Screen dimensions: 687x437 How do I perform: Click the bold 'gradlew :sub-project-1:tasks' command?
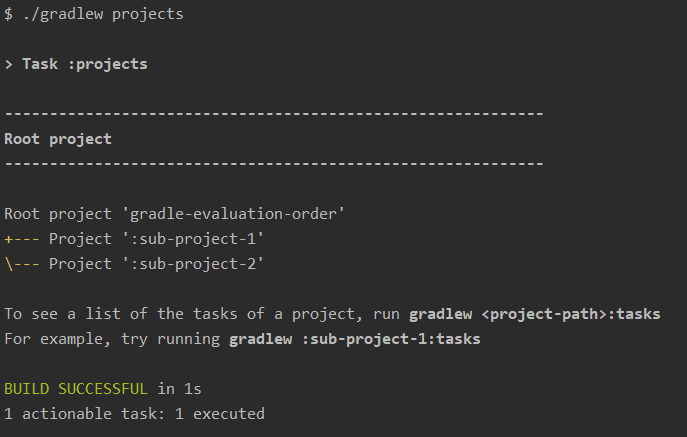354,339
